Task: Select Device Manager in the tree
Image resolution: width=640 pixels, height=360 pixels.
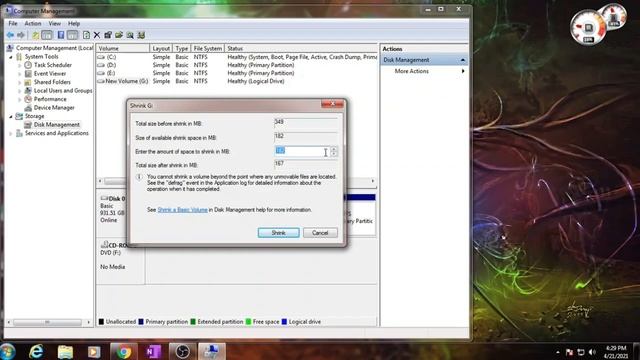Action: (54, 108)
